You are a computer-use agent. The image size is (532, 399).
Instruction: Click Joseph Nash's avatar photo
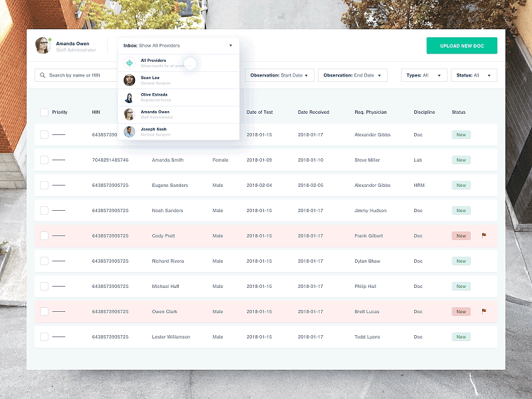pos(128,132)
